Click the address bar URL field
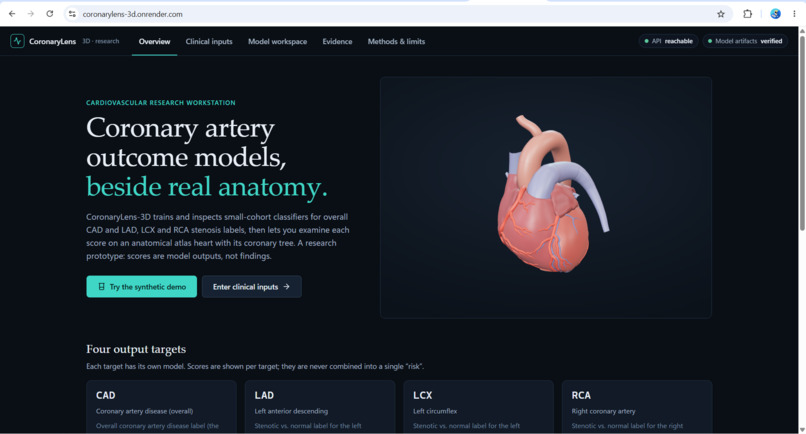Screen dimensions: 806x434 (396, 14)
